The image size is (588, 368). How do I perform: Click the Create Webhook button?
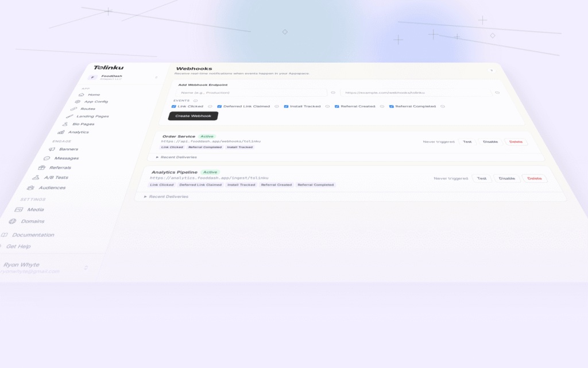click(x=193, y=115)
